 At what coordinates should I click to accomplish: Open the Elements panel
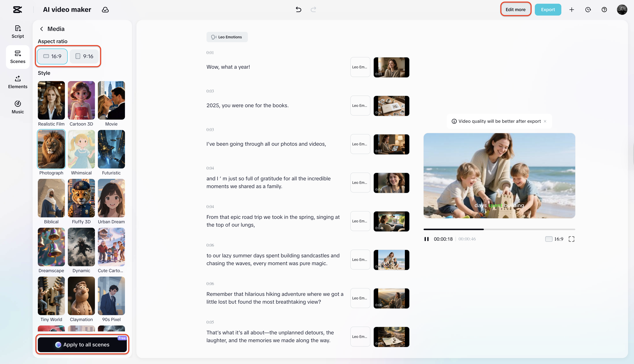(x=17, y=82)
